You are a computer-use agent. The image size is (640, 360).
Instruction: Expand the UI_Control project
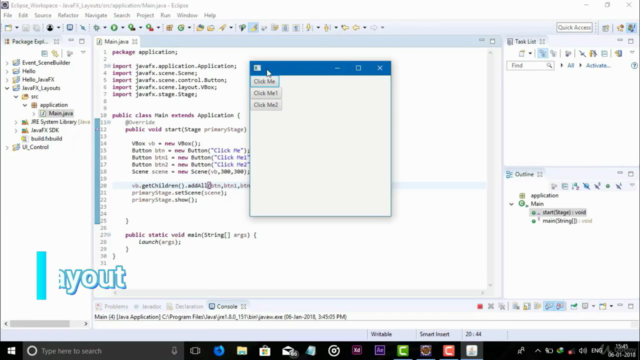7,147
